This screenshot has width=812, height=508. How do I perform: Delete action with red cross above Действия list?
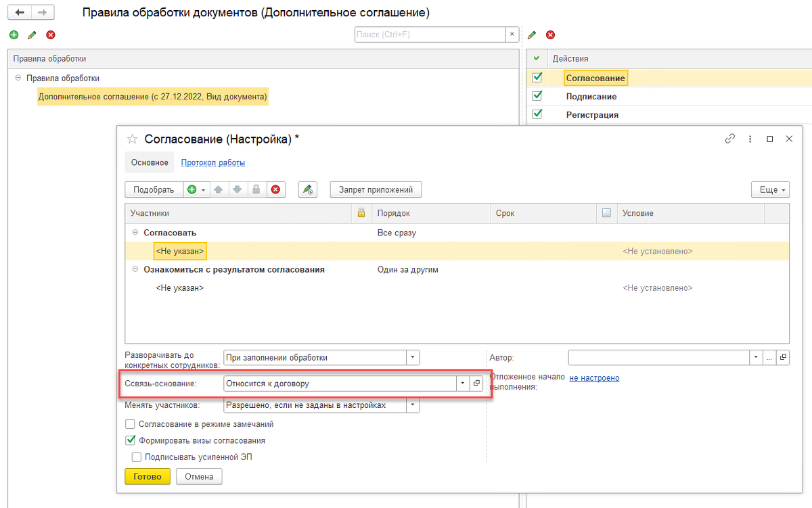(550, 34)
